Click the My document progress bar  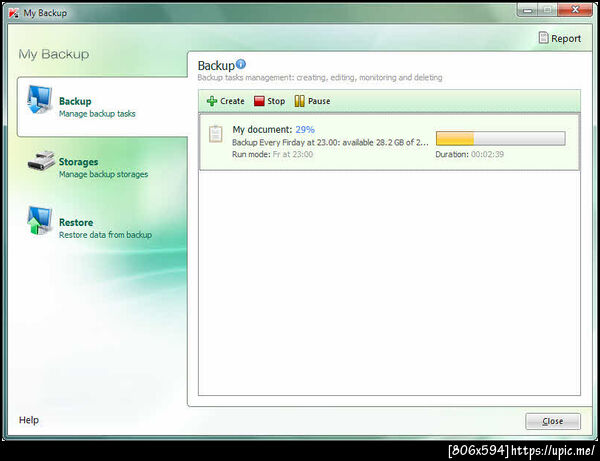click(x=501, y=138)
